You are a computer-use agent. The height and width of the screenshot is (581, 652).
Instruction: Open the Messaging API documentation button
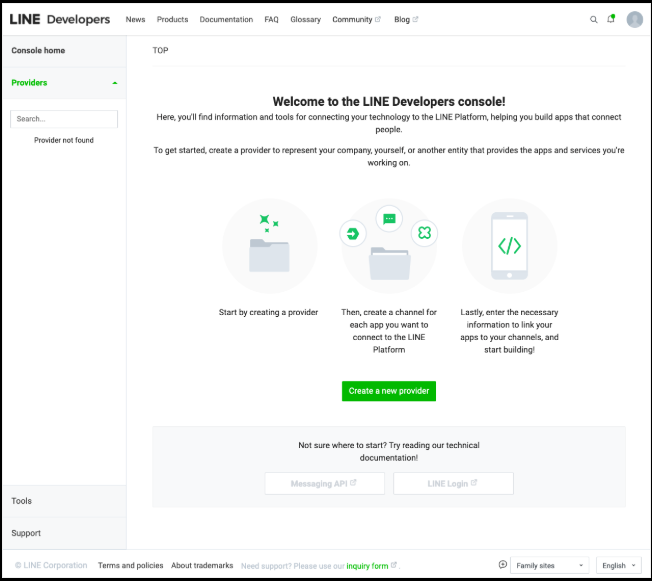pyautogui.click(x=324, y=484)
